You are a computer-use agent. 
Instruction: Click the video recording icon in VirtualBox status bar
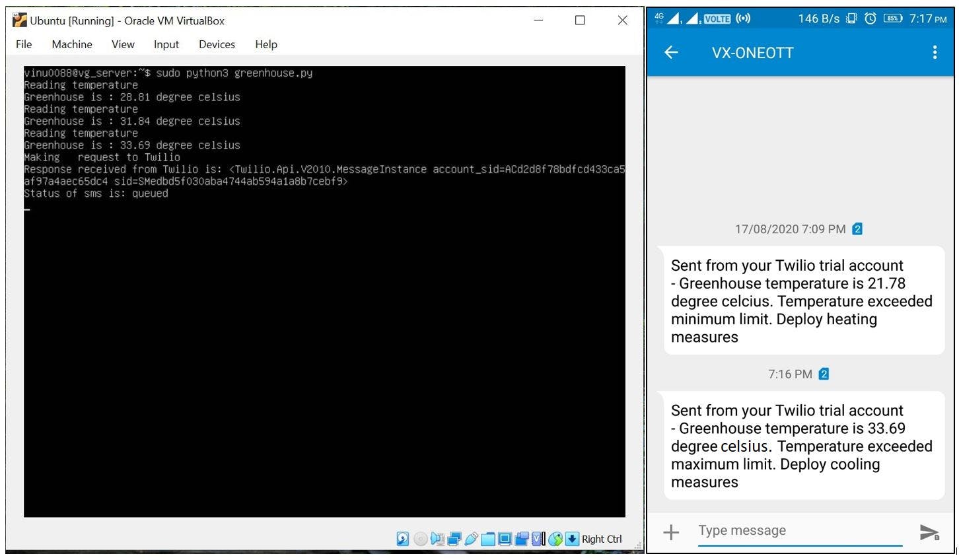coord(522,539)
